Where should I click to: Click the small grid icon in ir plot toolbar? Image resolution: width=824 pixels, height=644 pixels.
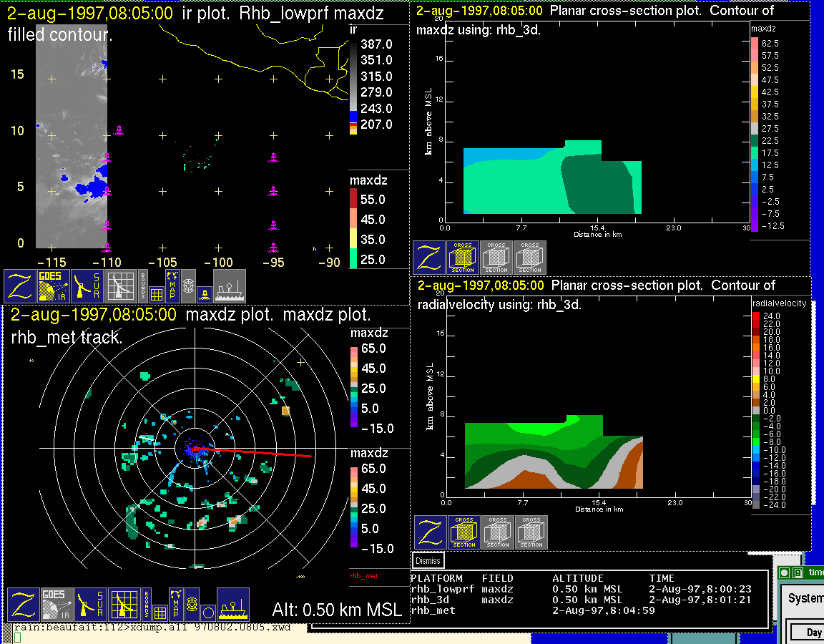157,293
